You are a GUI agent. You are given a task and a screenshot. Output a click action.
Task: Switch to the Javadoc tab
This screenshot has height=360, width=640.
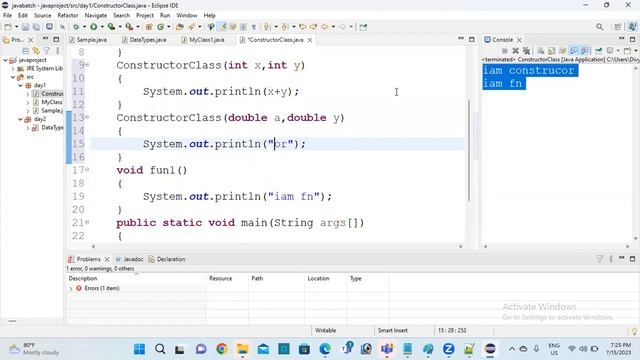pos(129,259)
